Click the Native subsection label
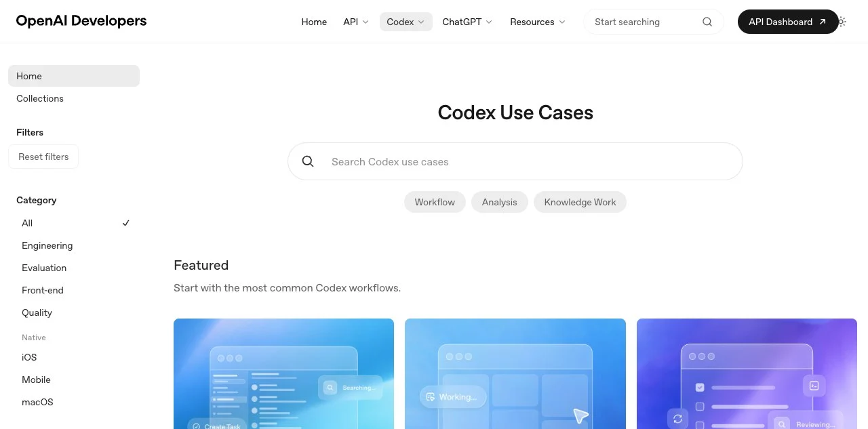The height and width of the screenshot is (429, 868). pos(34,338)
